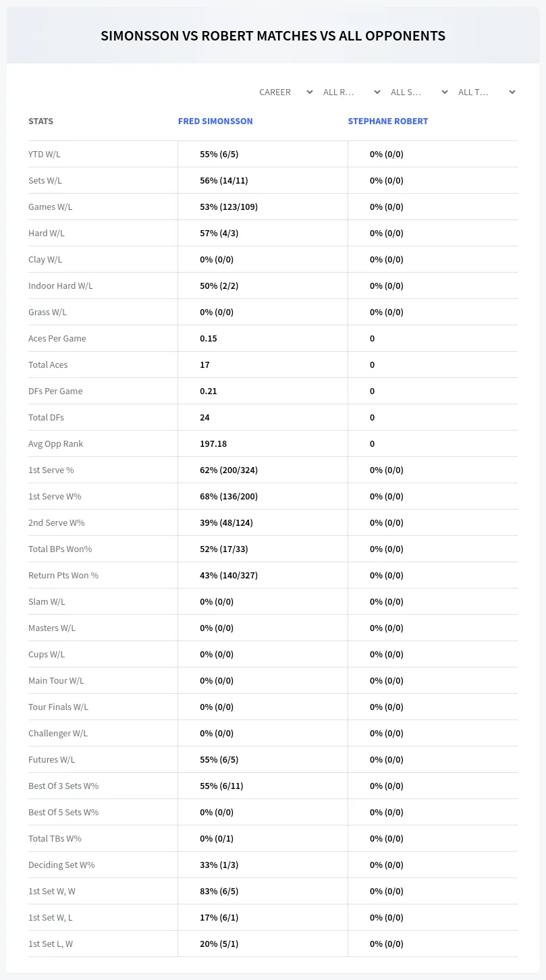
Task: Click the page title Simonsson vs Robert
Action: [273, 36]
